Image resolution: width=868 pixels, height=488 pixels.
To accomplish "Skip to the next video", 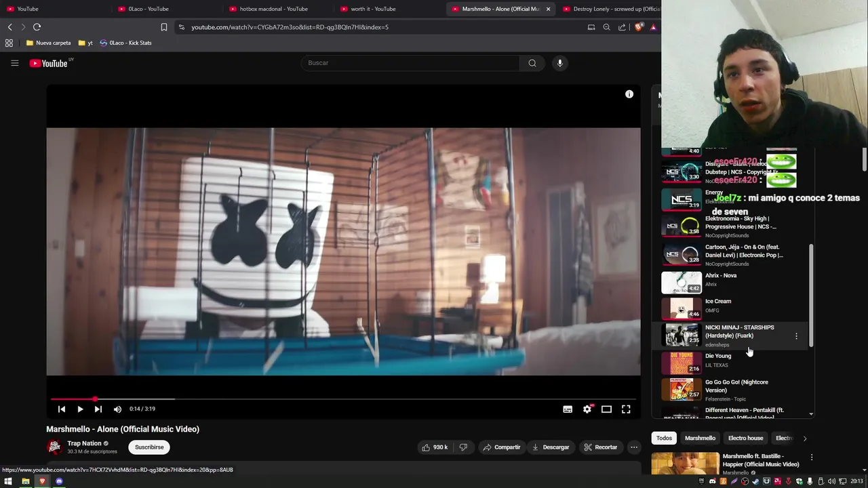I will tap(98, 409).
